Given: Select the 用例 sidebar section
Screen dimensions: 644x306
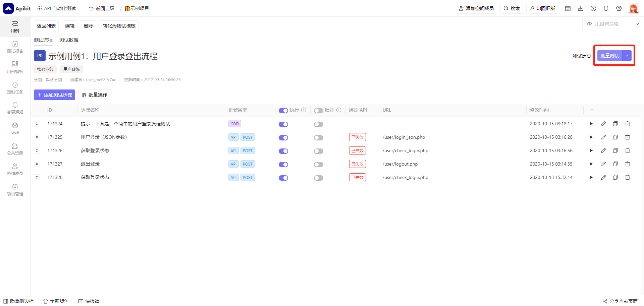Looking at the screenshot, I should (x=15, y=27).
